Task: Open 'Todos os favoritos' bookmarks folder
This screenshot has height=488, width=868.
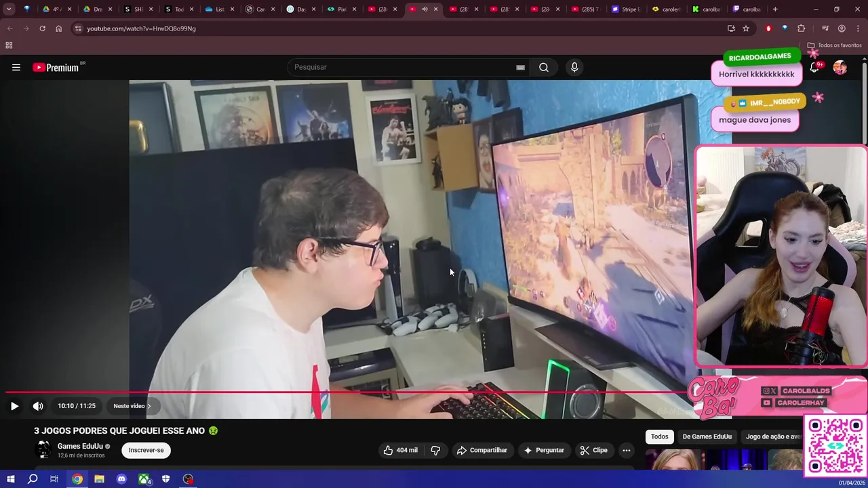Action: pos(834,45)
